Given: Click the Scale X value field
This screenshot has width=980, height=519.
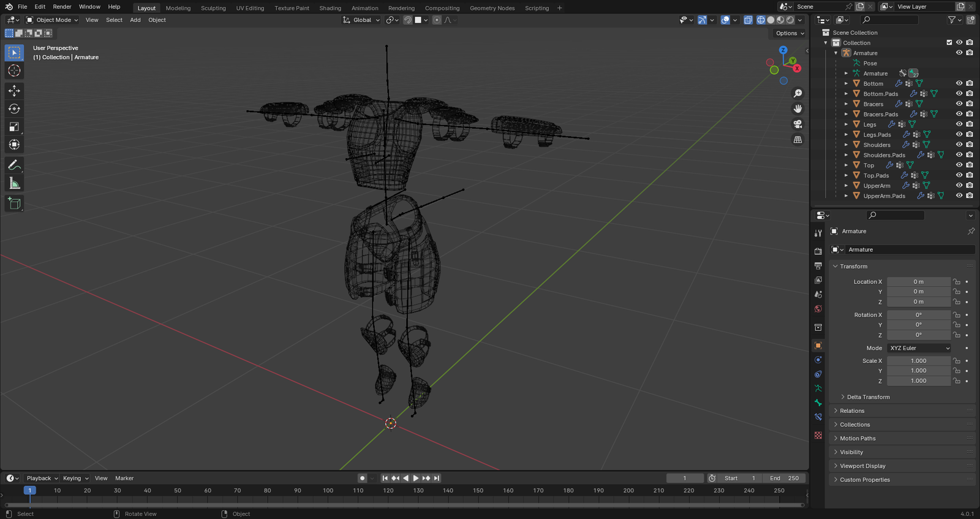Looking at the screenshot, I should click(918, 361).
